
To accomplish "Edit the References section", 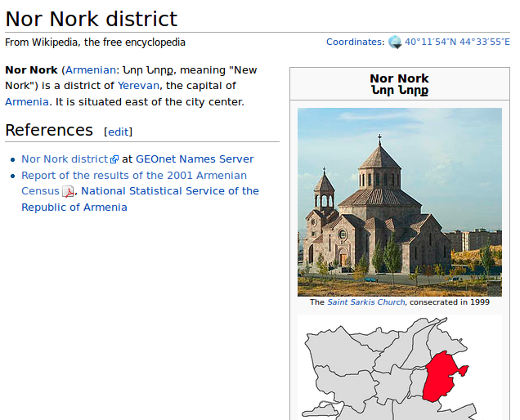I will tap(118, 132).
